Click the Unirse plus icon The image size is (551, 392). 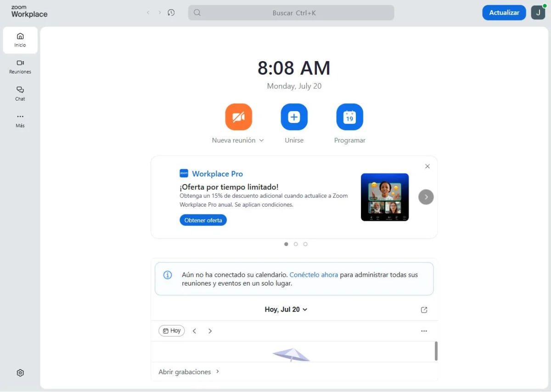[294, 117]
